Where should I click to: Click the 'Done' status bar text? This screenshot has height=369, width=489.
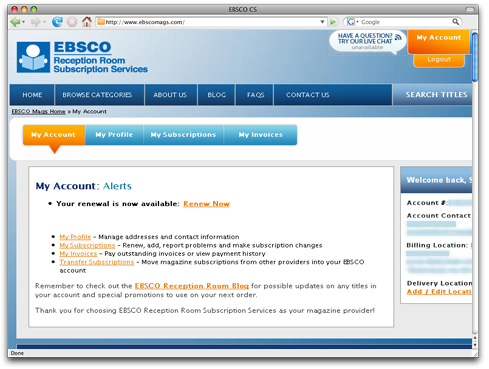coord(17,353)
